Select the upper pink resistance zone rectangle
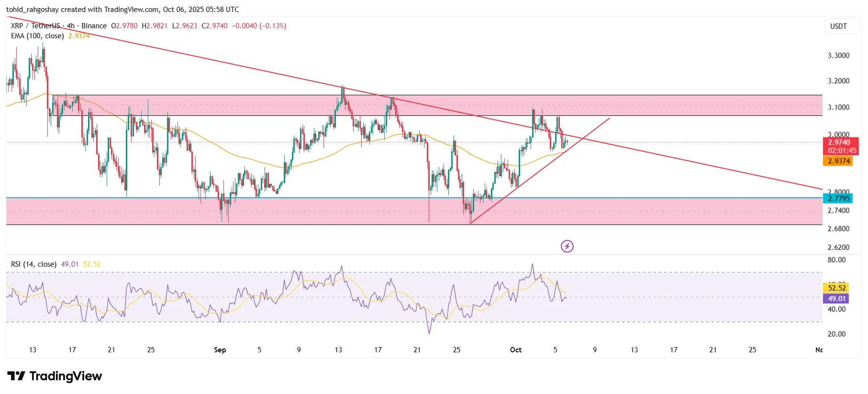 click(x=670, y=105)
